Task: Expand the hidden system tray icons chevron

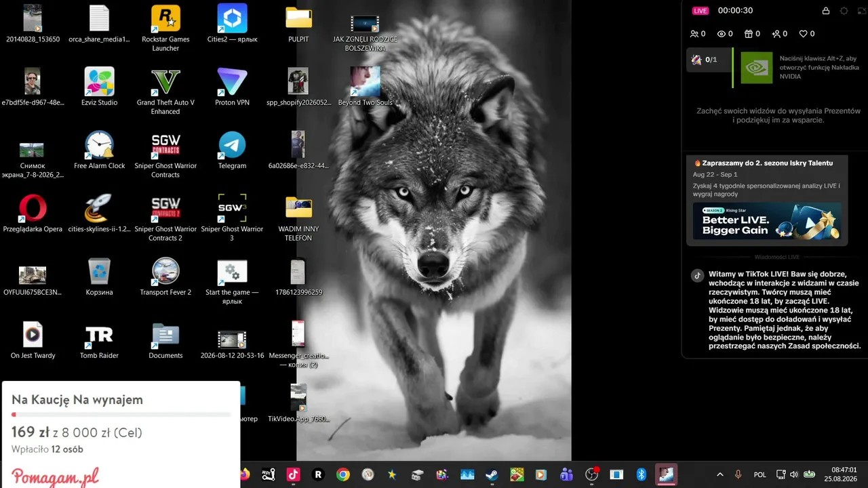Action: click(x=719, y=474)
